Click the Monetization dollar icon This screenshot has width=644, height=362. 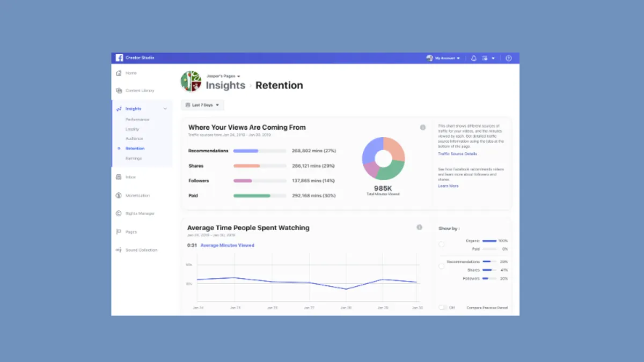[x=119, y=196]
